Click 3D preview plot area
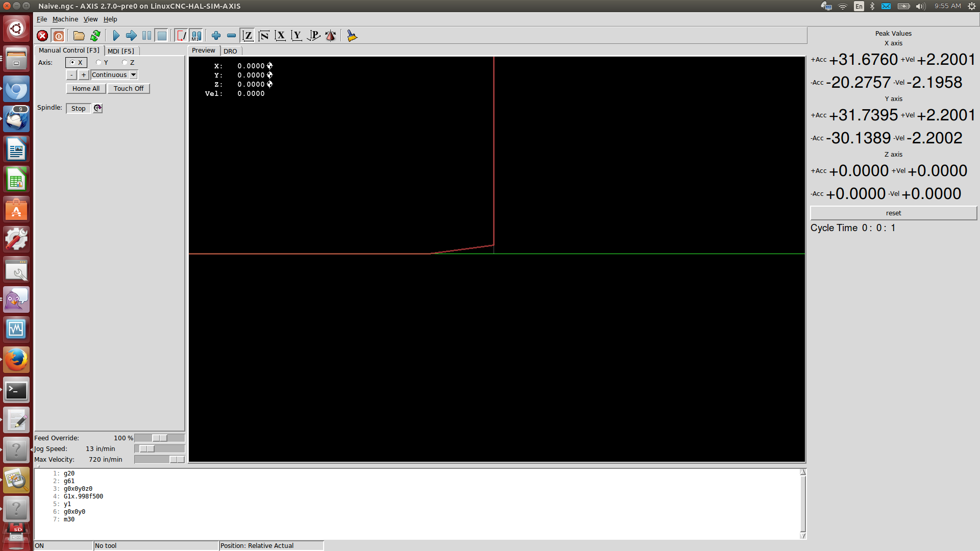Viewport: 980px width, 551px height. [497, 259]
